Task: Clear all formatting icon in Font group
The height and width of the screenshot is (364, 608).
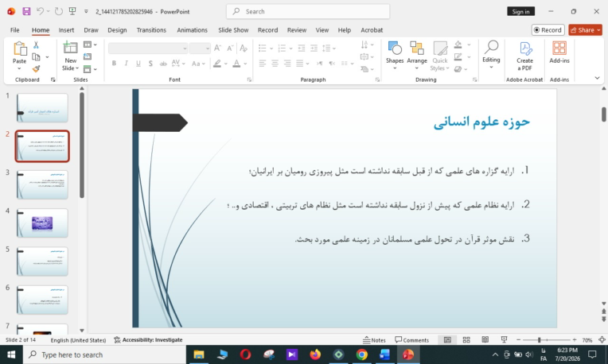Action: tap(244, 48)
